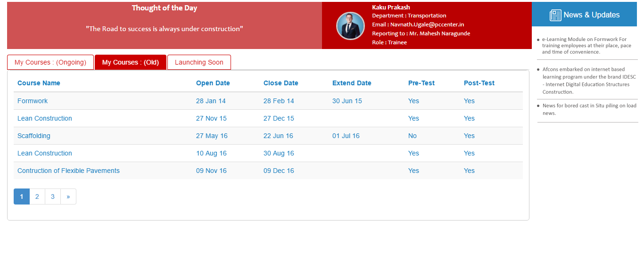Click the Post-Test column header
644x262 pixels.
[x=479, y=83]
